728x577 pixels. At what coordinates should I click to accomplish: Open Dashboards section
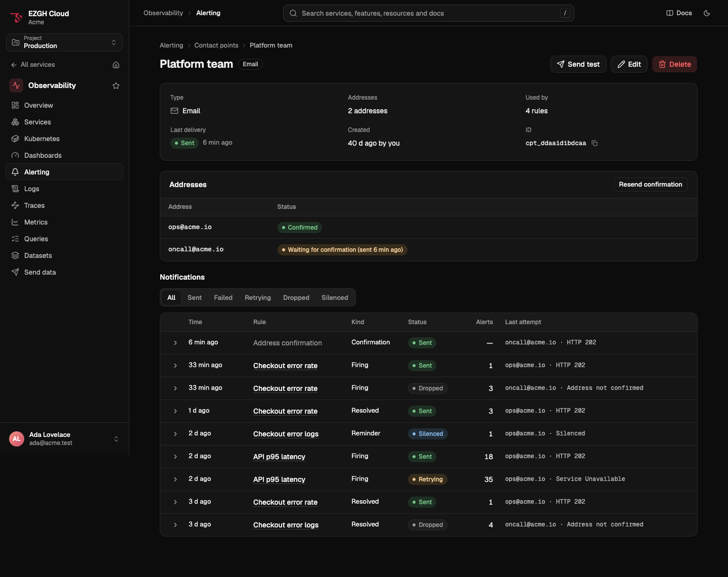[64, 155]
